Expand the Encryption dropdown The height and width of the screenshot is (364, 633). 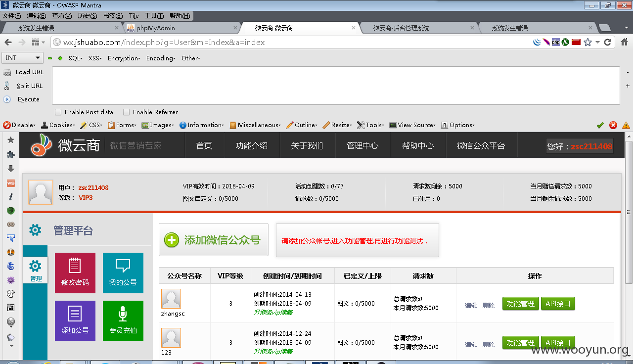click(124, 58)
